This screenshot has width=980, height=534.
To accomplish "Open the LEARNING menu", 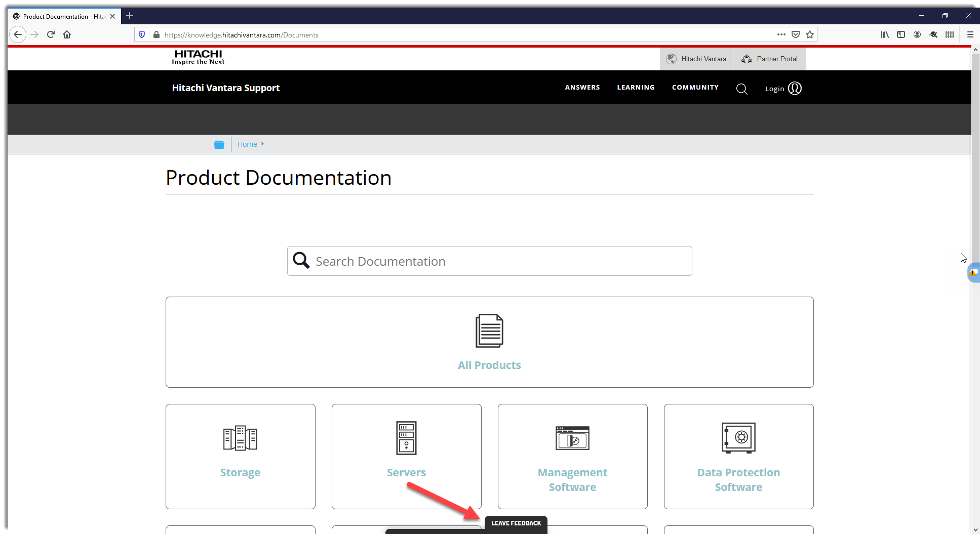I will [636, 87].
